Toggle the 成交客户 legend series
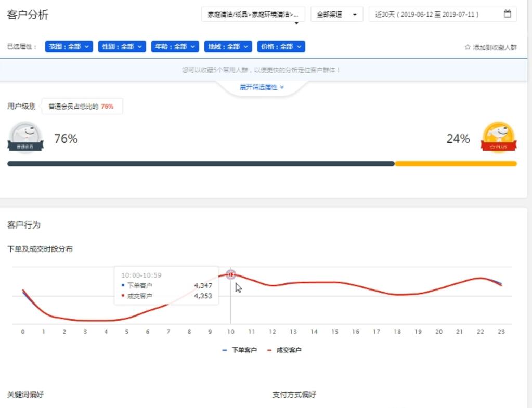Viewport: 532px width, 408px height. pos(284,350)
